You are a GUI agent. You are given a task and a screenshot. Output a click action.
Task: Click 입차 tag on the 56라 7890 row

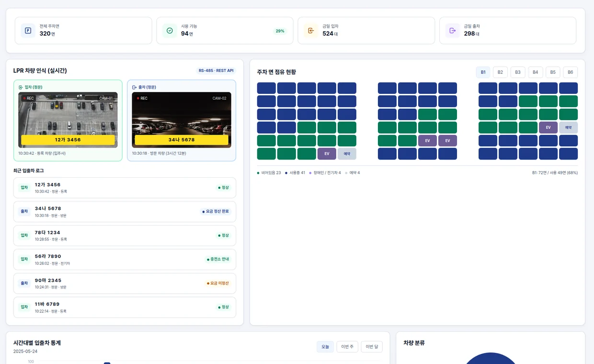coord(24,259)
